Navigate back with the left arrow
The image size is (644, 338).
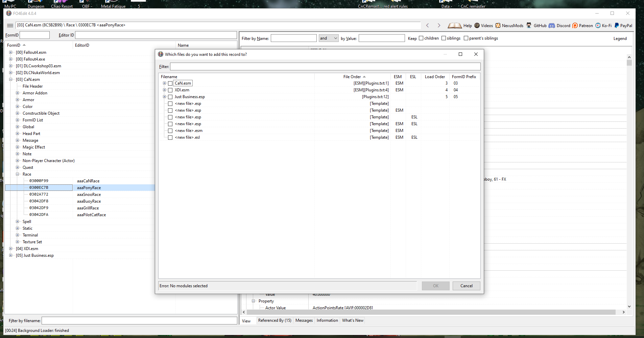(428, 25)
